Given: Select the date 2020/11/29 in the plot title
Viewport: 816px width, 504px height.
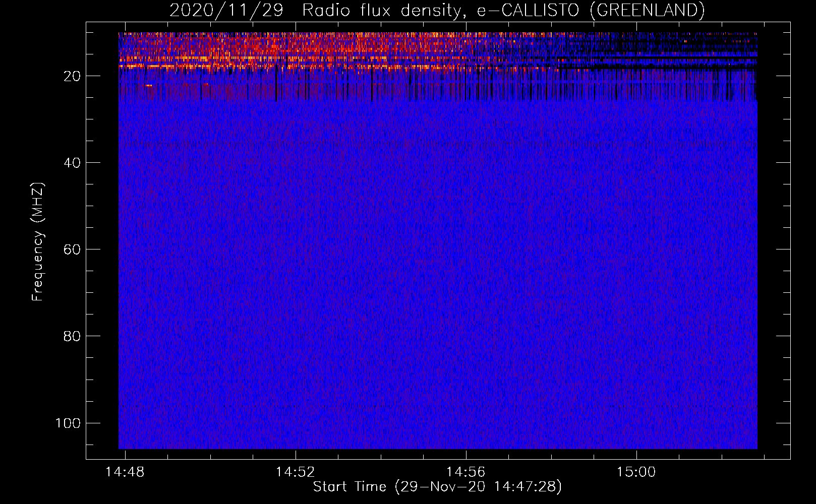Looking at the screenshot, I should point(226,11).
